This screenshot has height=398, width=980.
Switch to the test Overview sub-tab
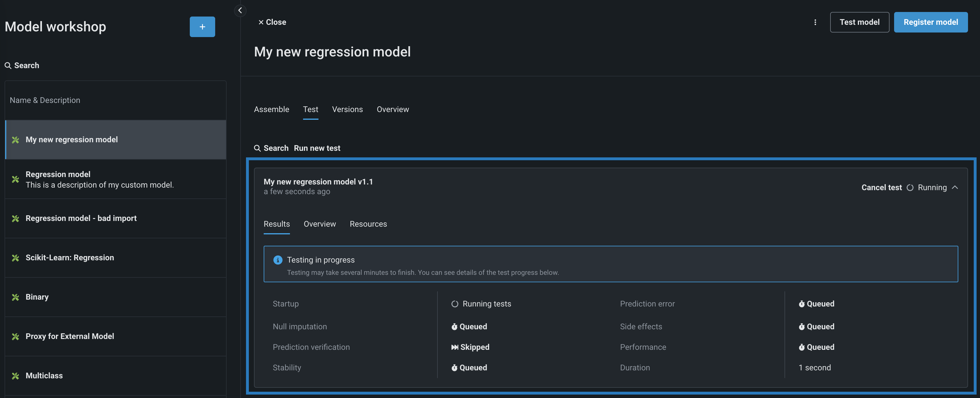(320, 224)
